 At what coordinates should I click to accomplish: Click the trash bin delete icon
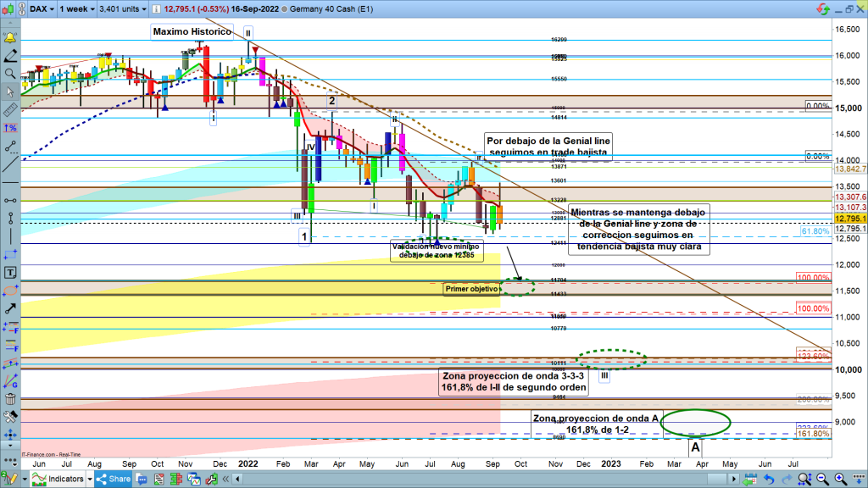pos(10,399)
